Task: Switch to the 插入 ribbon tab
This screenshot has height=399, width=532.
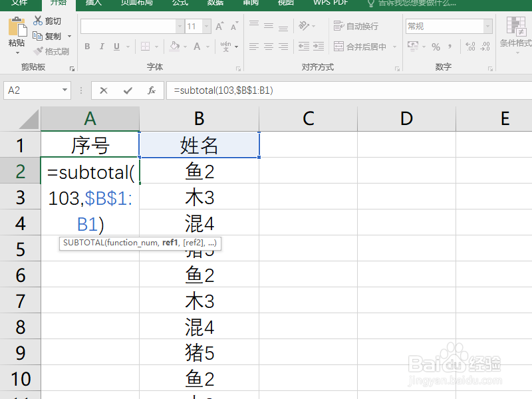Action: 92,3
